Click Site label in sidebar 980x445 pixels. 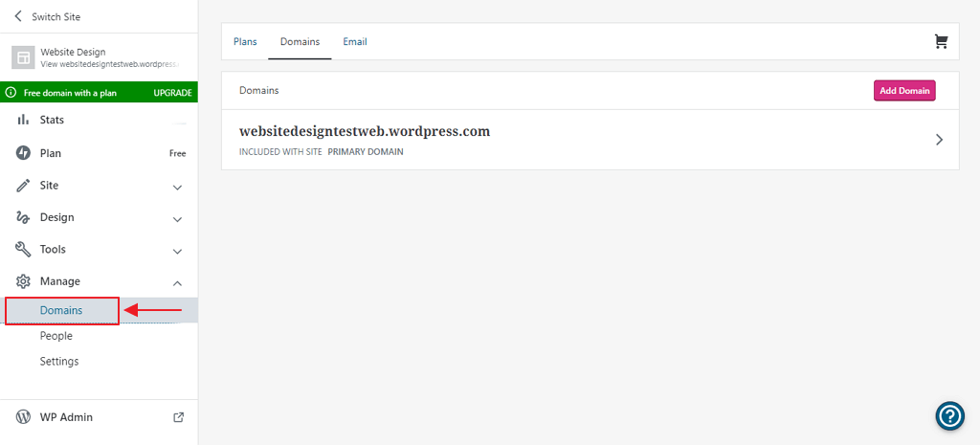tap(50, 186)
